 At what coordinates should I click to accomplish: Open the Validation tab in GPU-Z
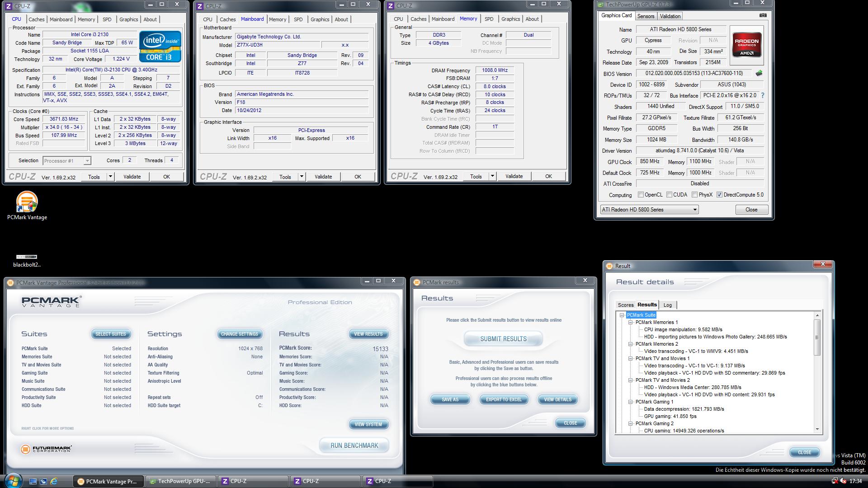tap(670, 16)
